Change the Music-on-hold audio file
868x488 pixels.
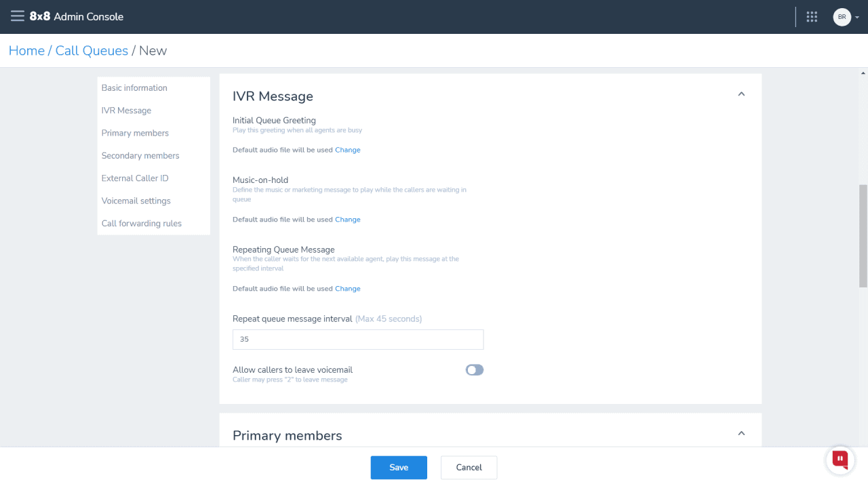click(347, 220)
